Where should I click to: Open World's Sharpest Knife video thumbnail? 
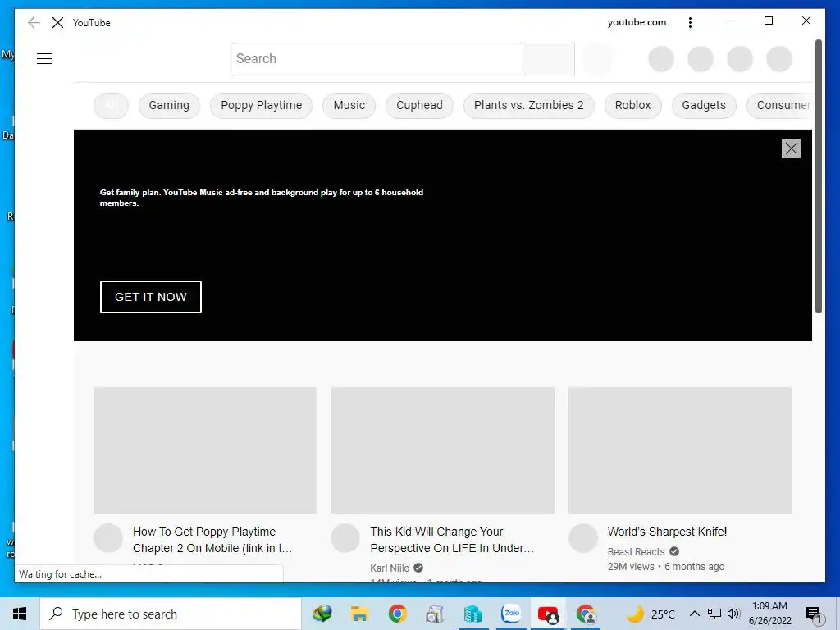click(680, 450)
